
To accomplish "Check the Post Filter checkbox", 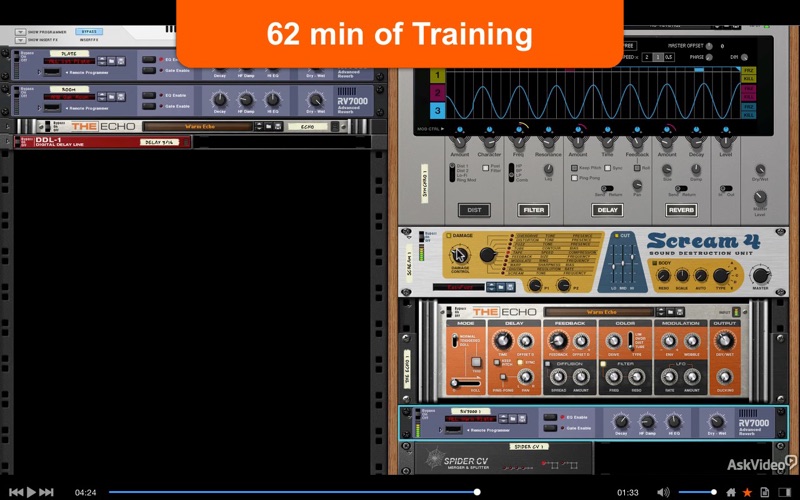I will click(486, 167).
